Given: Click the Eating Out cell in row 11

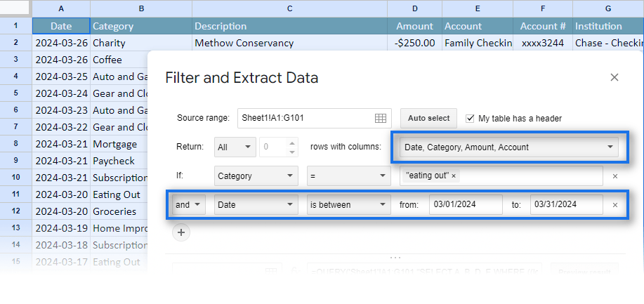Looking at the screenshot, I should point(119,194).
